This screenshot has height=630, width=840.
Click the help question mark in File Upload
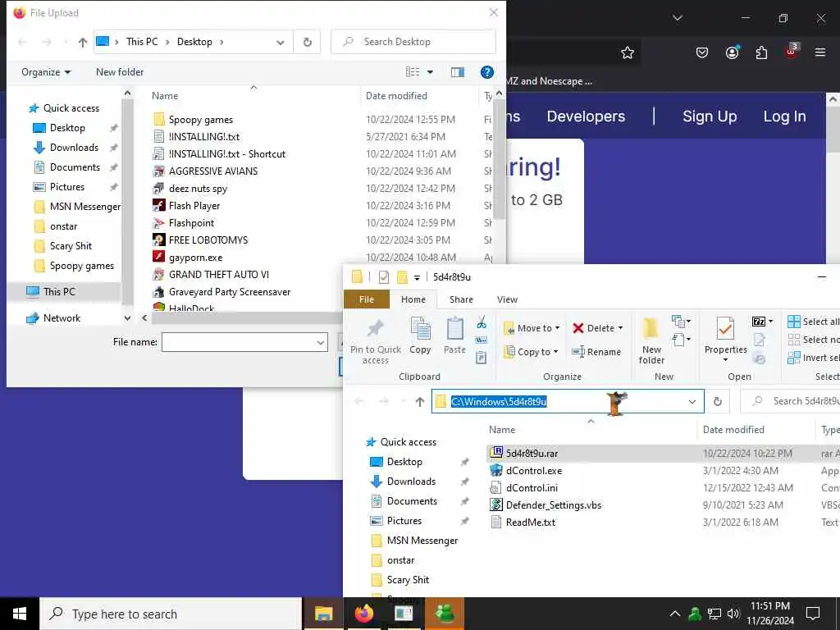[486, 72]
